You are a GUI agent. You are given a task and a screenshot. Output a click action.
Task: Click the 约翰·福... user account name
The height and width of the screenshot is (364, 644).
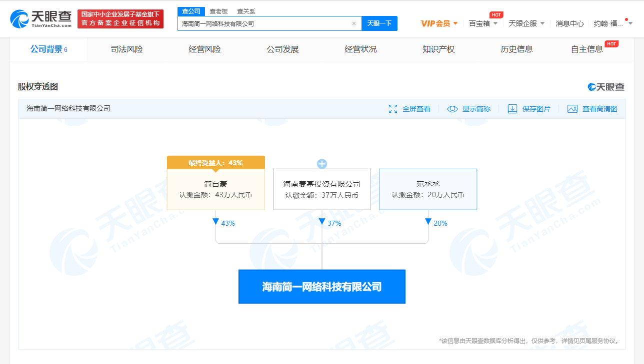608,23
